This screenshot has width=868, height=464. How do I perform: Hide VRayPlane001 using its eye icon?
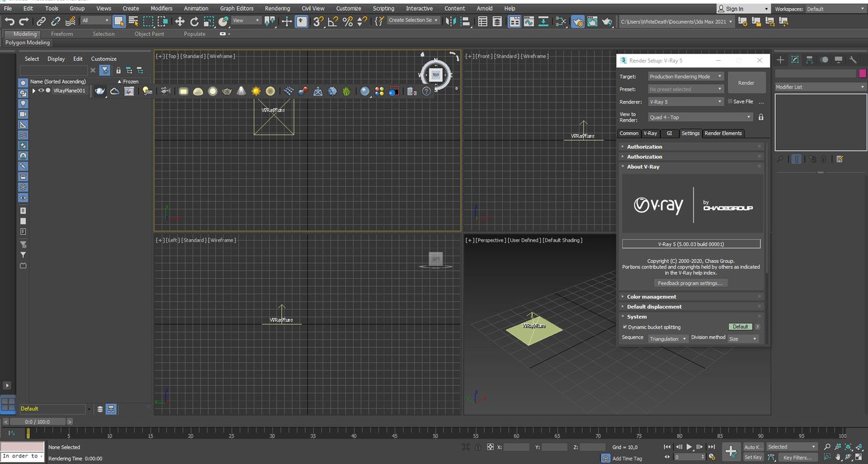click(x=41, y=91)
